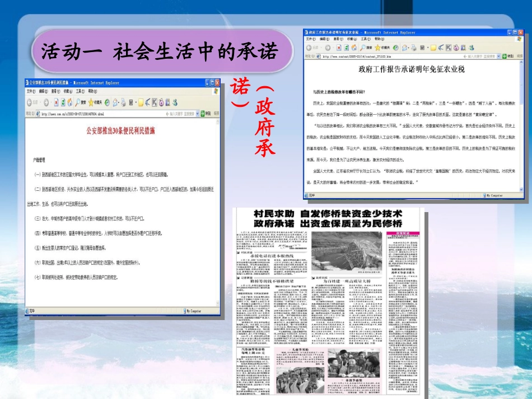Open Favorites star in 政府工作报告 IE window
This screenshot has width=532, height=399.
pos(382,48)
